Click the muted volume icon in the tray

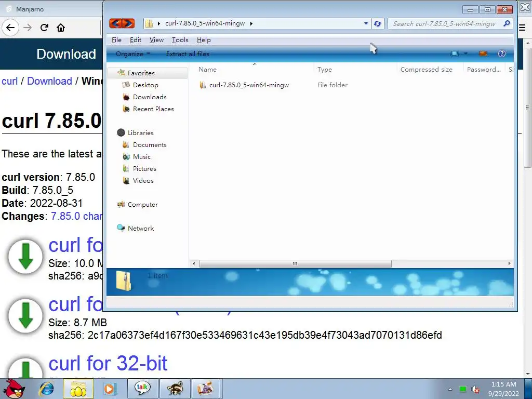click(475, 389)
